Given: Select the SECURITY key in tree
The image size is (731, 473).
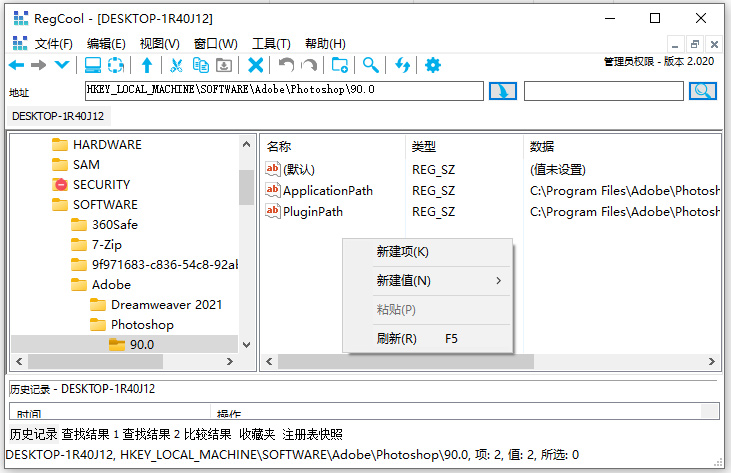Looking at the screenshot, I should coord(101,185).
